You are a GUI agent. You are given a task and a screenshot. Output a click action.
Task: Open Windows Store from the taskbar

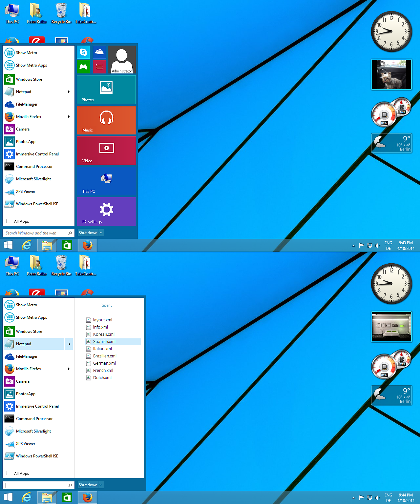[67, 245]
